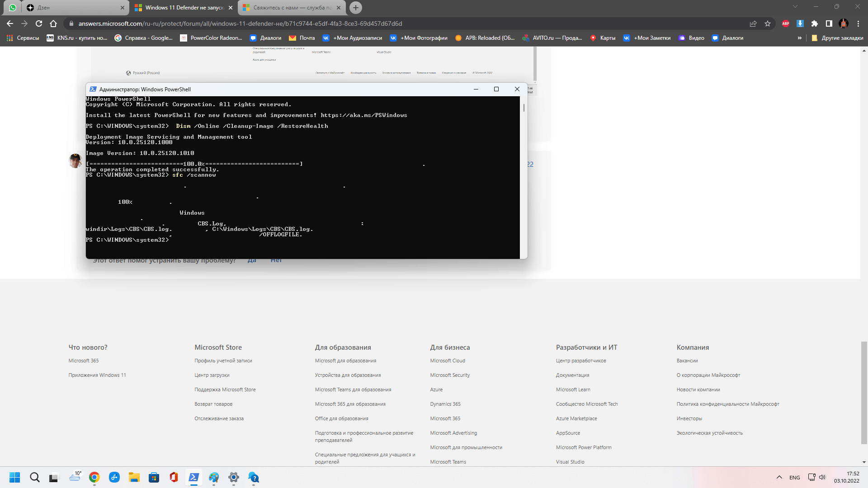868x488 pixels.
Task: Open the Windows Start menu
Action: coord(14,477)
